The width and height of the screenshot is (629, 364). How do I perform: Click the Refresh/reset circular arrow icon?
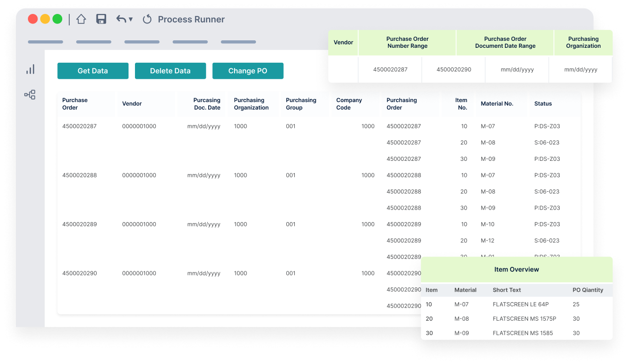click(146, 19)
